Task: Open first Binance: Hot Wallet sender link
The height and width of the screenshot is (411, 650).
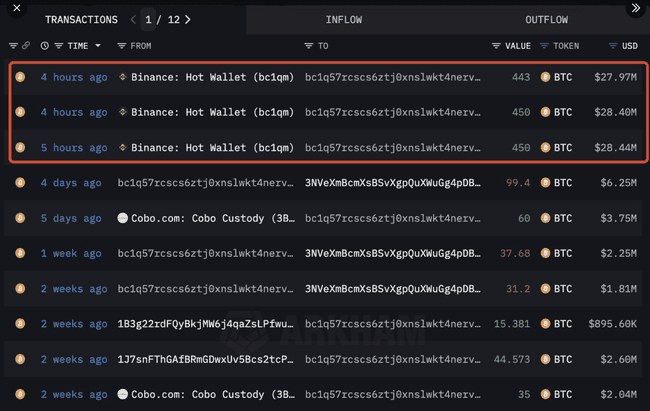Action: click(x=211, y=77)
